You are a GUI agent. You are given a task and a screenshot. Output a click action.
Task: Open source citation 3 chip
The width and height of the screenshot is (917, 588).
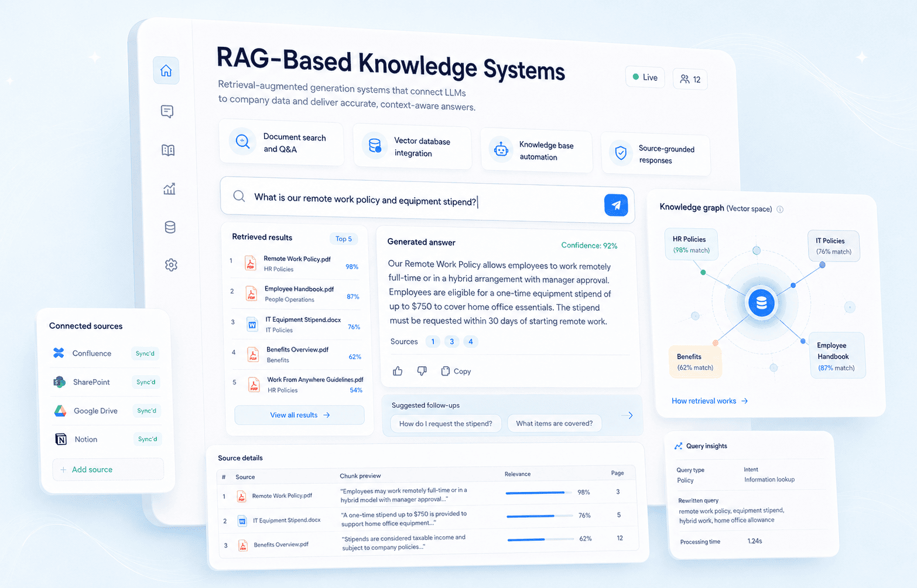[x=451, y=342]
